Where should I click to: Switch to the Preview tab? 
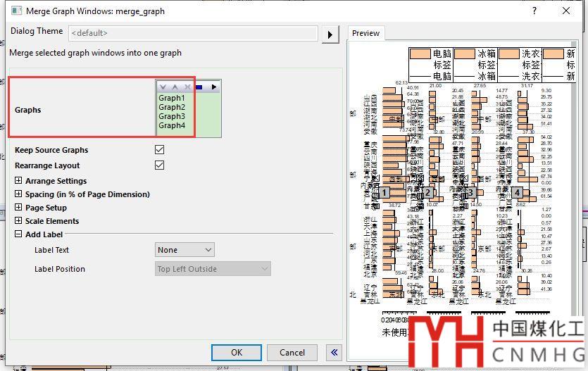(366, 33)
